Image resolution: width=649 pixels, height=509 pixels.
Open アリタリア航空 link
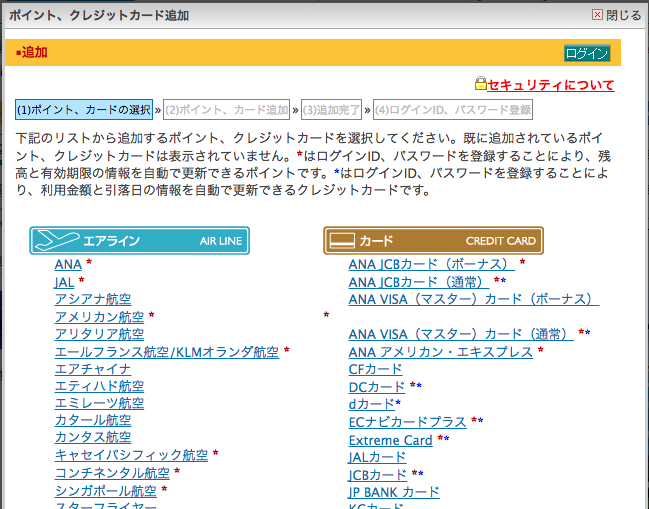[x=99, y=334]
